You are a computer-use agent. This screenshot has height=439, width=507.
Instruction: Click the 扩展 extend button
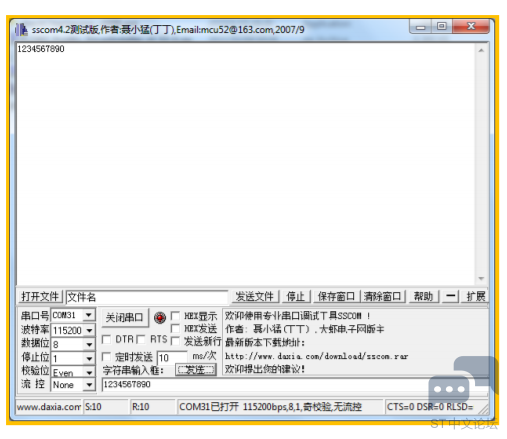tap(475, 296)
